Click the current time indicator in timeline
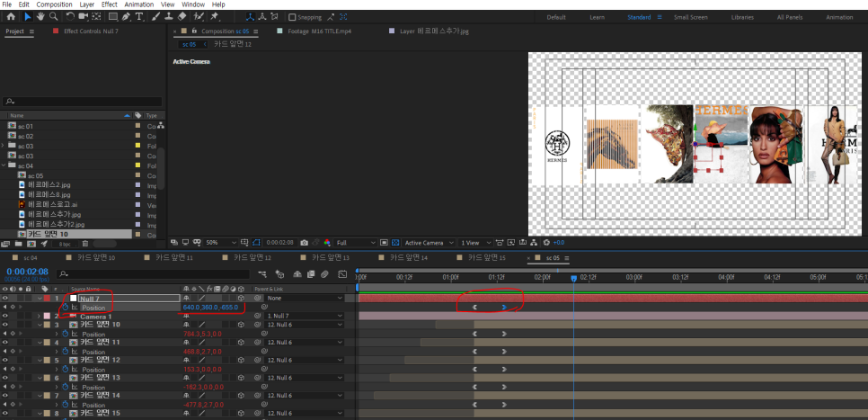The width and height of the screenshot is (868, 420). (x=573, y=279)
